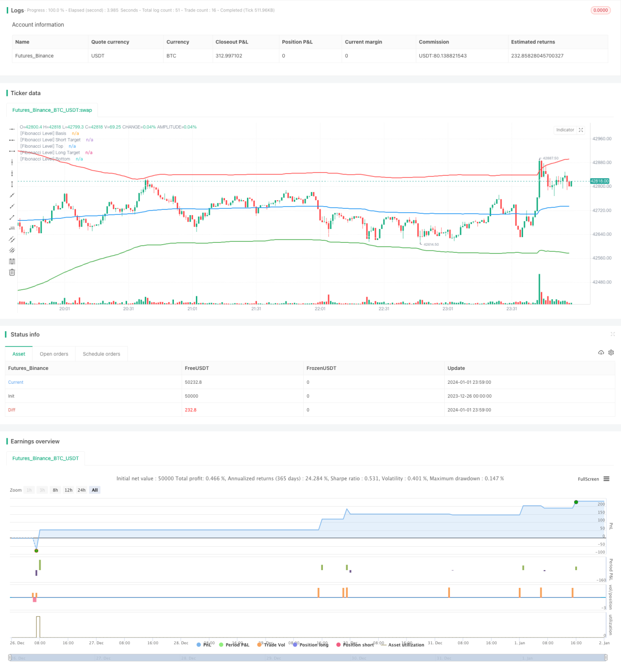Pick the price line tool labeled 123
The image size is (621, 672).
pyautogui.click(x=12, y=228)
